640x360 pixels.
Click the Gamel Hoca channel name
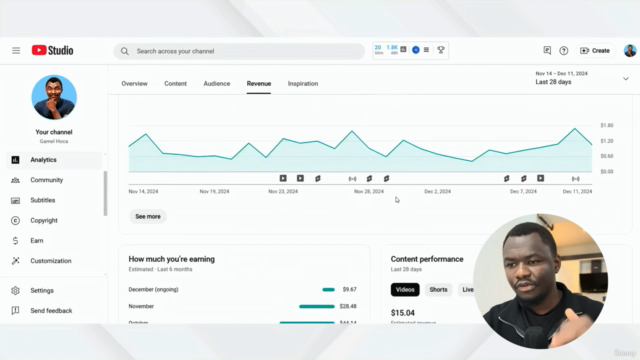pos(54,141)
